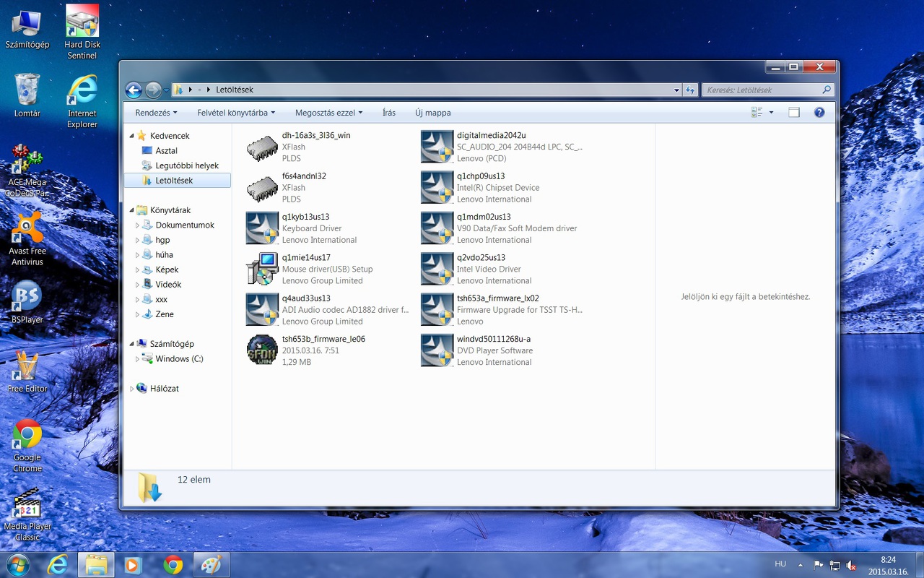Open the Megosztás ezzel menu
924x578 pixels.
pyautogui.click(x=328, y=113)
